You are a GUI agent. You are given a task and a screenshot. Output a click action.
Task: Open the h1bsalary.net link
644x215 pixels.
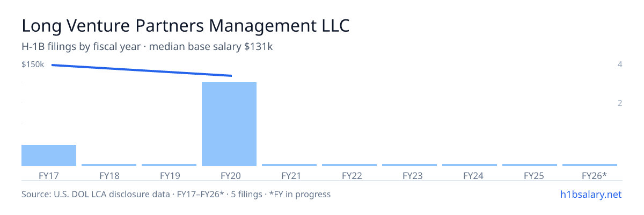click(x=588, y=194)
